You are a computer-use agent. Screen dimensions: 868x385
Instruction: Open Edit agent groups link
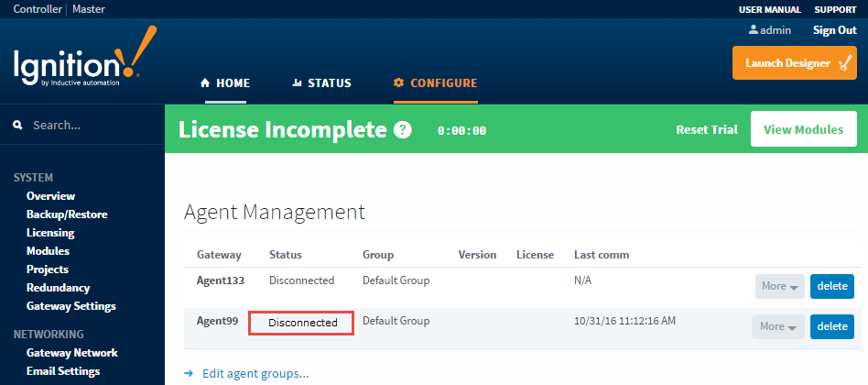point(254,373)
